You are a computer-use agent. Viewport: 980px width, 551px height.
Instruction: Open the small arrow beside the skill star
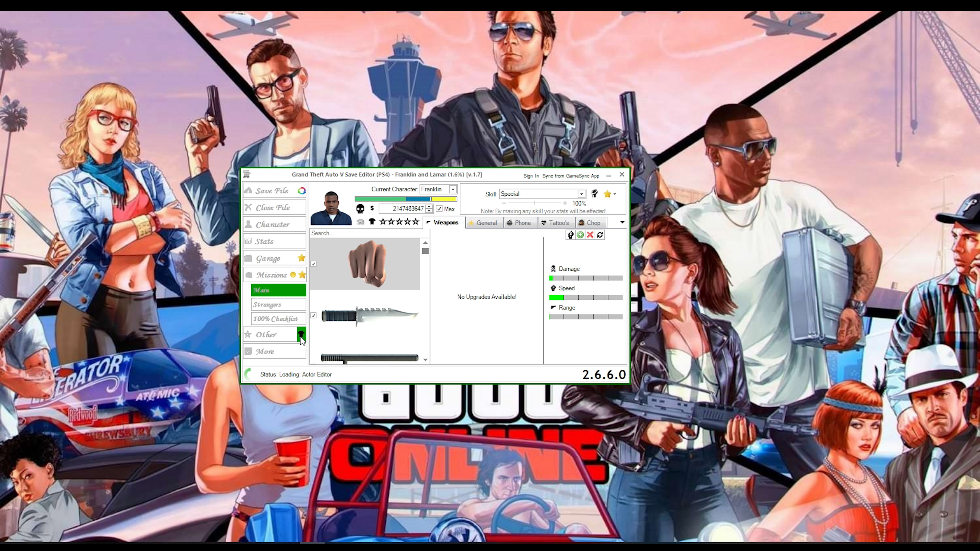tap(614, 194)
